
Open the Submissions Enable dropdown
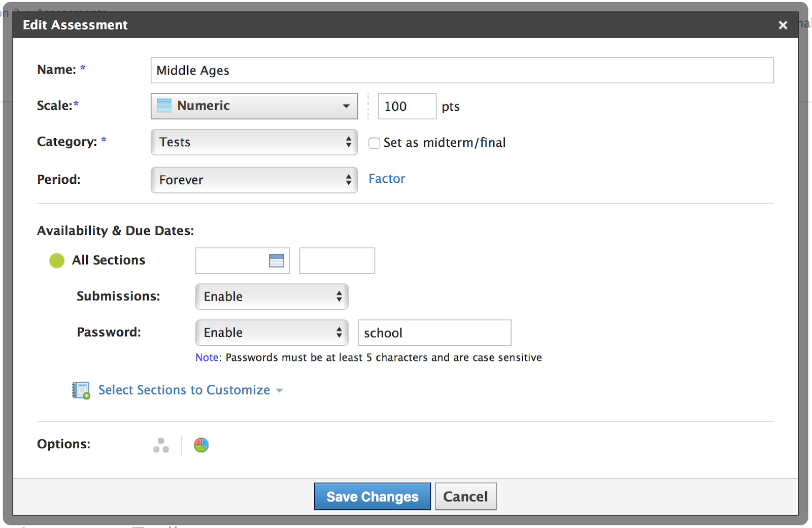click(x=272, y=296)
